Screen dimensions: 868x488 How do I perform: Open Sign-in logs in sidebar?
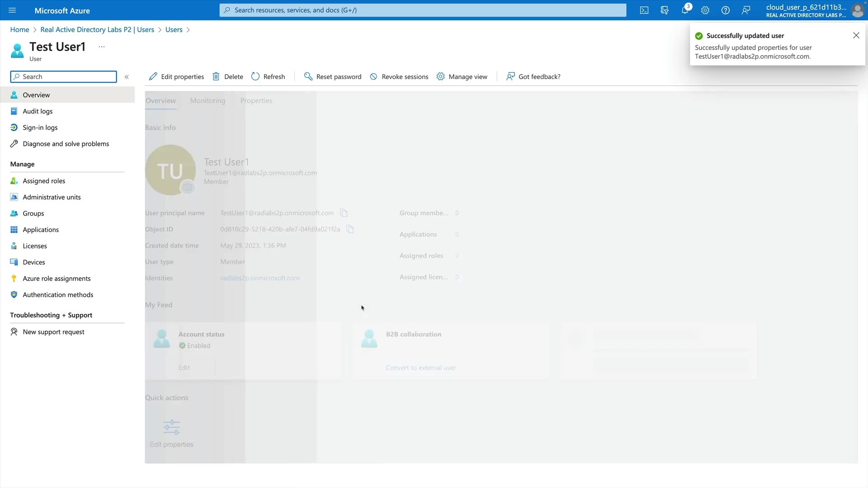[40, 127]
